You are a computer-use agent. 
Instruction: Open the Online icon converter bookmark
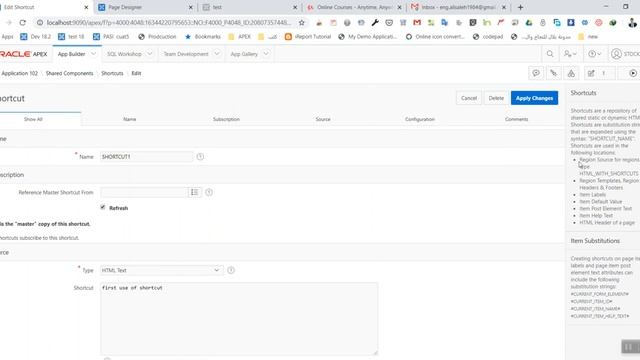435,37
